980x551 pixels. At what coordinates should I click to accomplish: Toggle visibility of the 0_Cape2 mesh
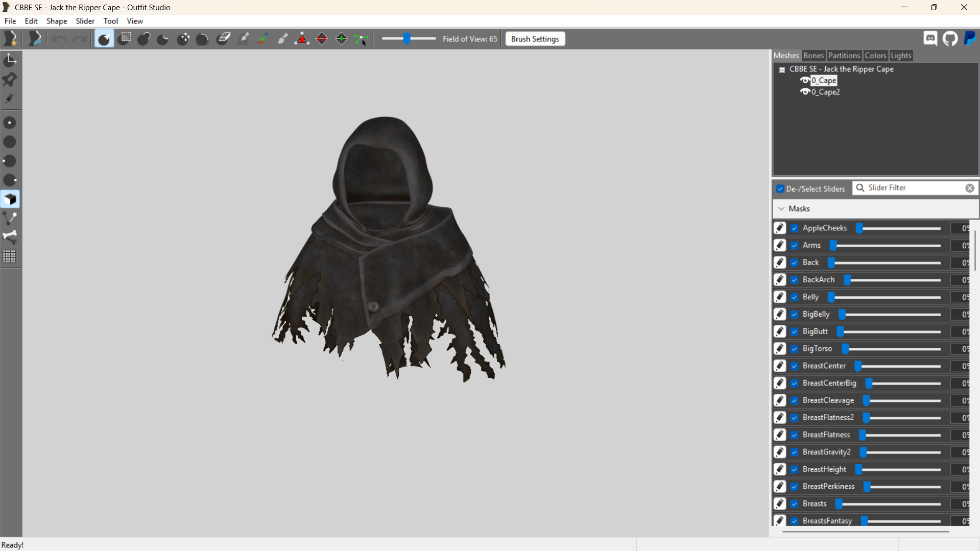pyautogui.click(x=805, y=92)
